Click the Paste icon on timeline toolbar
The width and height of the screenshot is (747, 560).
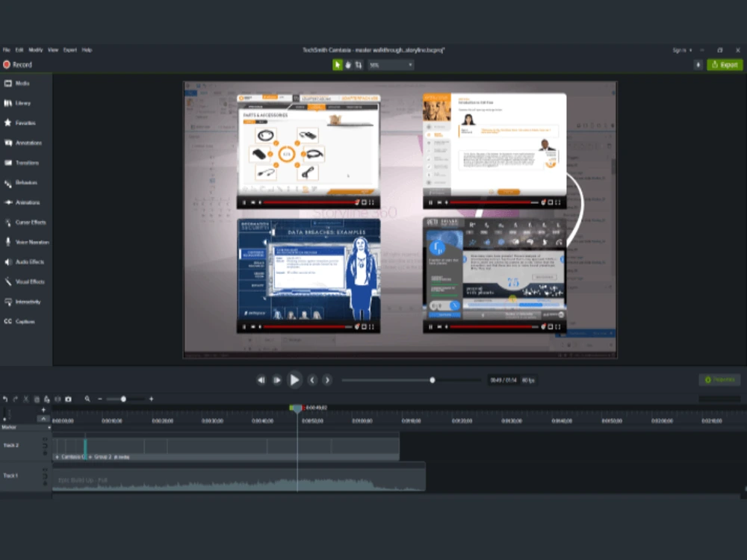coord(46,399)
